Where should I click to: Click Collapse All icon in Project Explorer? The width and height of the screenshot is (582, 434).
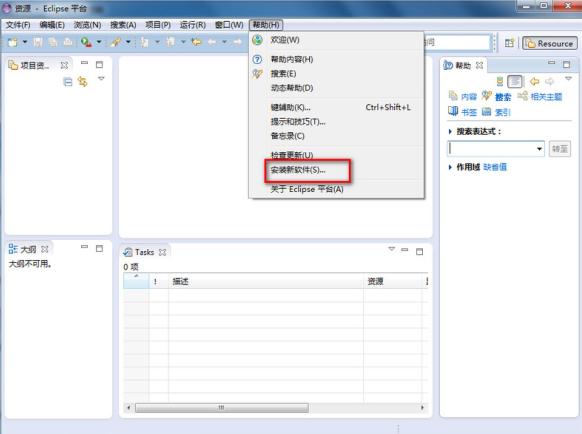coord(68,82)
